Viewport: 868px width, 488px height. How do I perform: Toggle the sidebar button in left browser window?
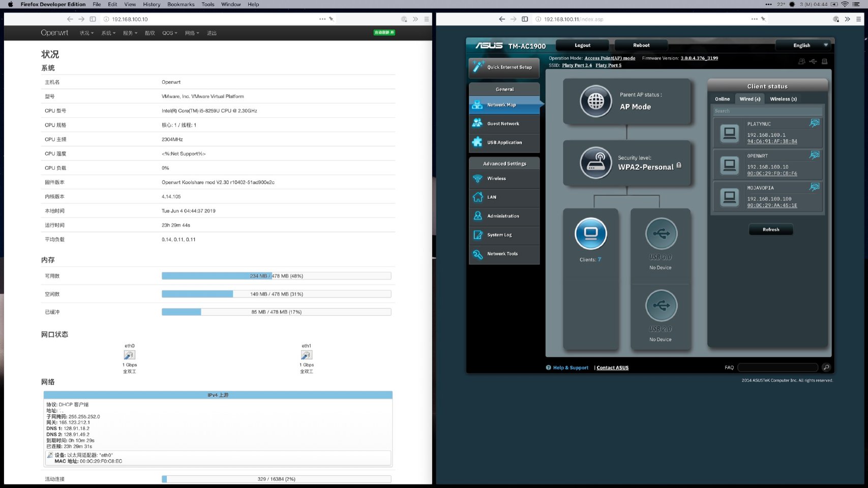93,19
